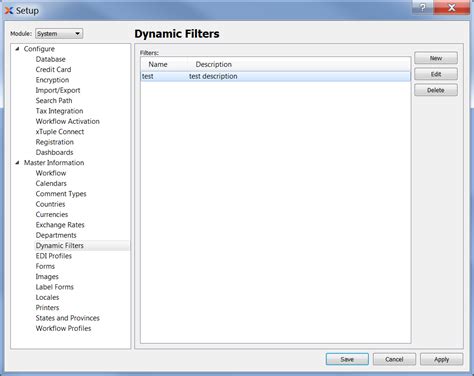
Task: Open Tax Integration configuration
Action: point(59,111)
